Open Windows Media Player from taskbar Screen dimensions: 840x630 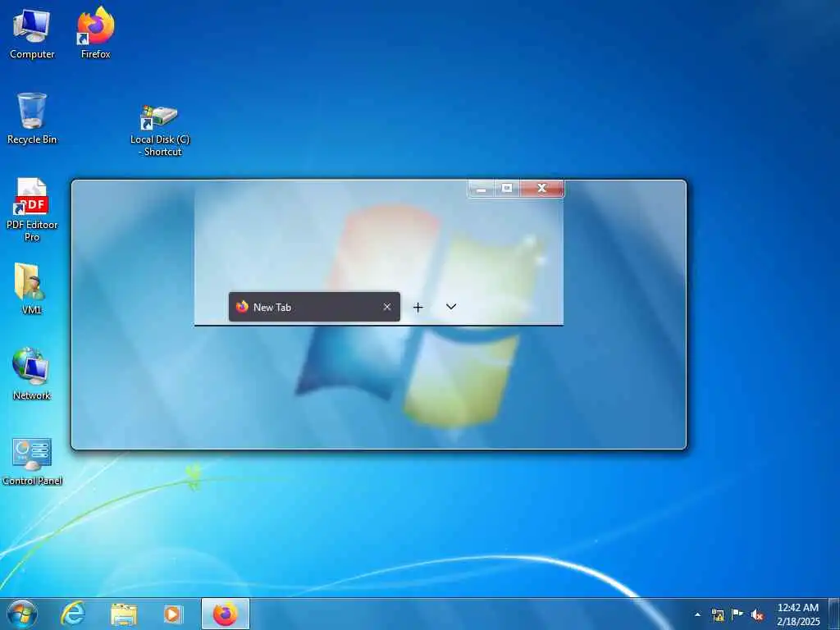(172, 614)
